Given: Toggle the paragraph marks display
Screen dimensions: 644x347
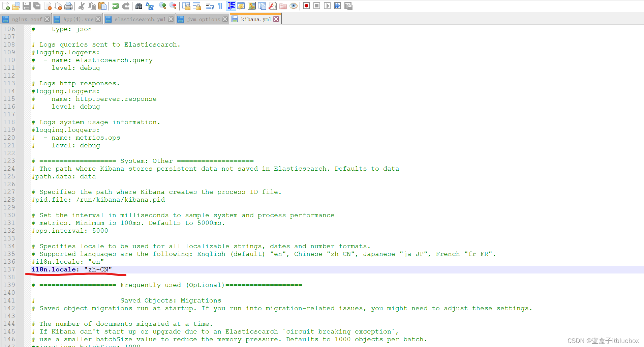Looking at the screenshot, I should tap(220, 6).
